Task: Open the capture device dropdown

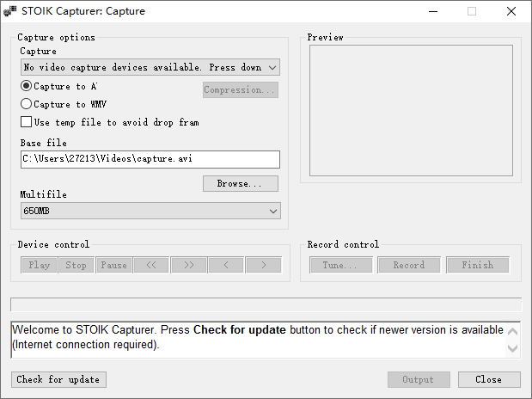Action: [x=150, y=67]
